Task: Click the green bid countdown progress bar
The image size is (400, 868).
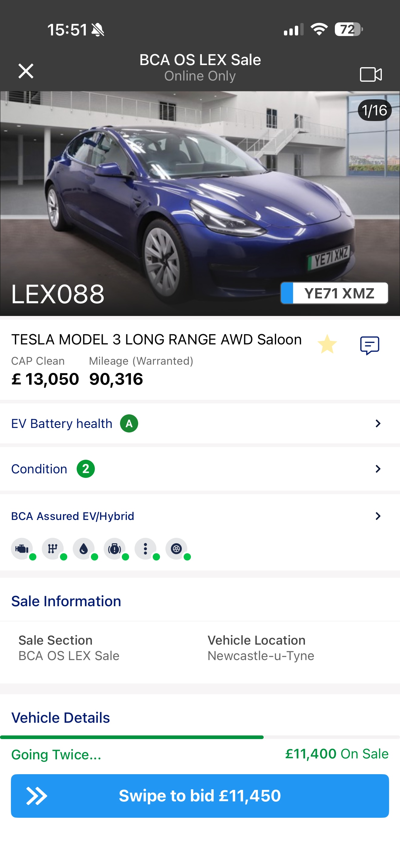Action: pos(132,737)
